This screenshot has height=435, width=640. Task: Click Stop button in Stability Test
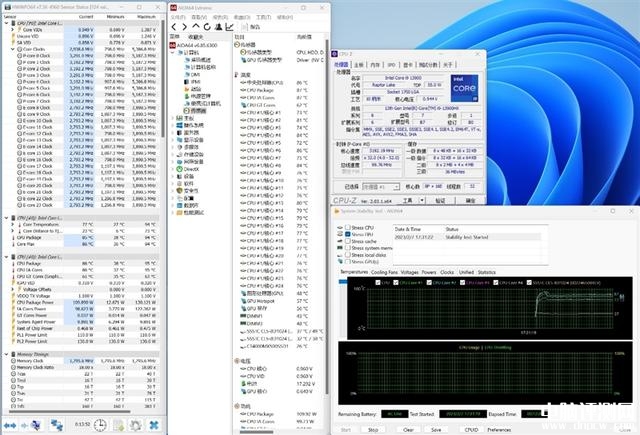point(373,430)
